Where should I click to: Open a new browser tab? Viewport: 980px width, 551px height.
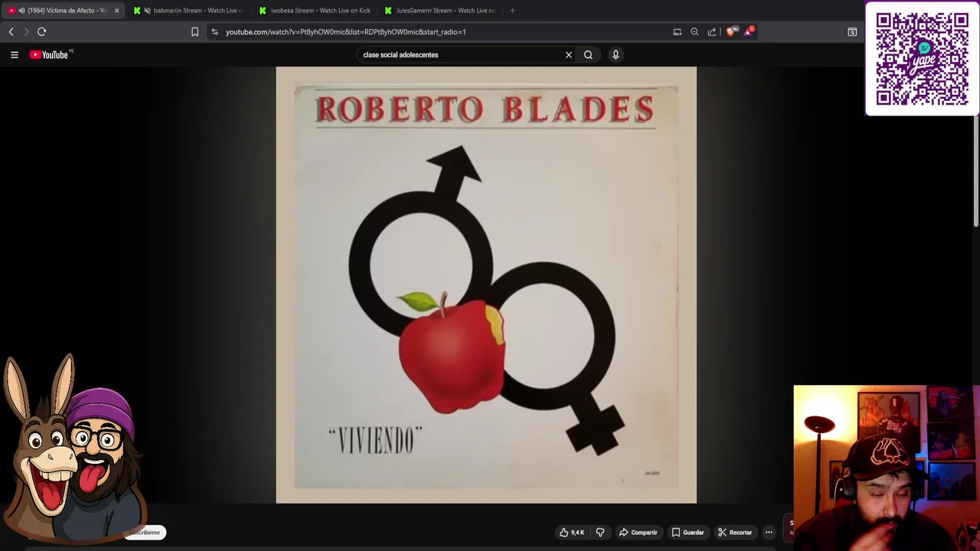click(512, 11)
